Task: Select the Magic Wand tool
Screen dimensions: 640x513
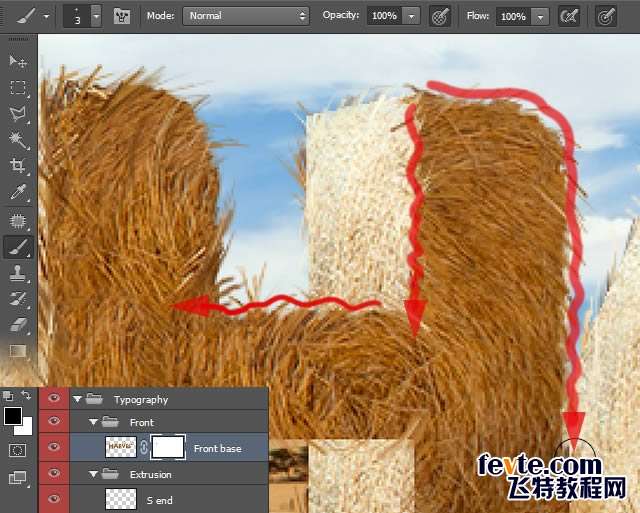Action: 18,140
